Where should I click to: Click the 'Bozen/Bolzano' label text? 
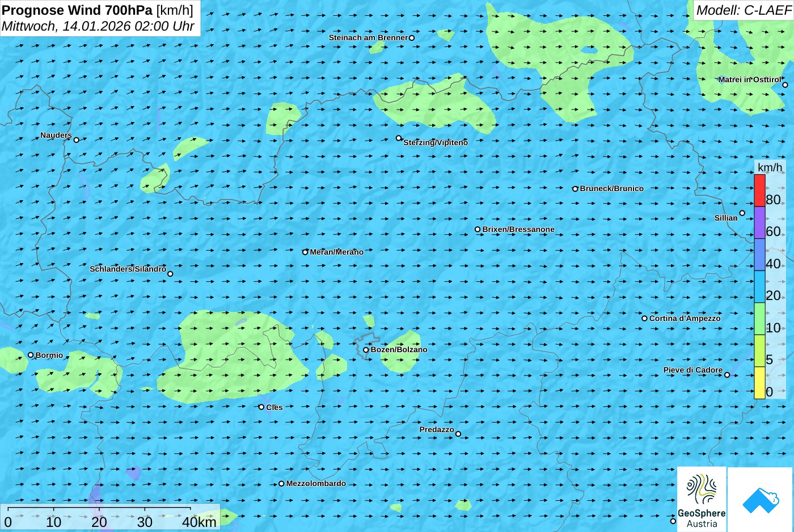[x=399, y=349]
